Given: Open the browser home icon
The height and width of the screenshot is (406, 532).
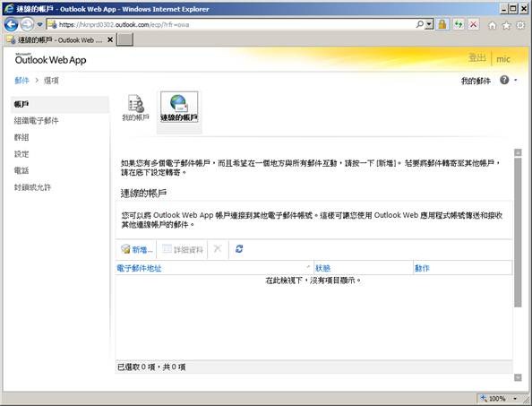Looking at the screenshot, I should coord(492,25).
